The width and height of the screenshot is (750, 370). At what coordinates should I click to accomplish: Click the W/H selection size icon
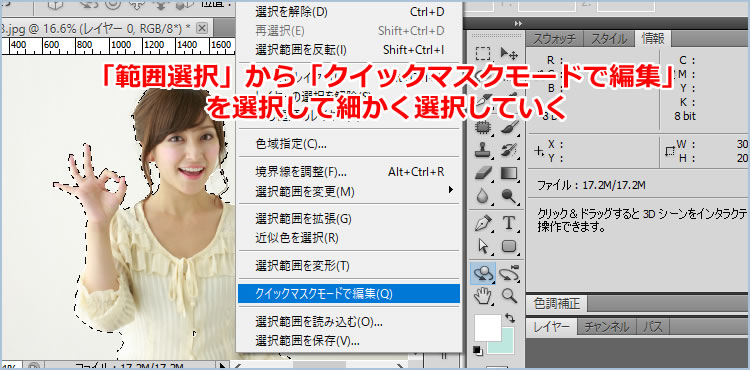click(x=670, y=151)
